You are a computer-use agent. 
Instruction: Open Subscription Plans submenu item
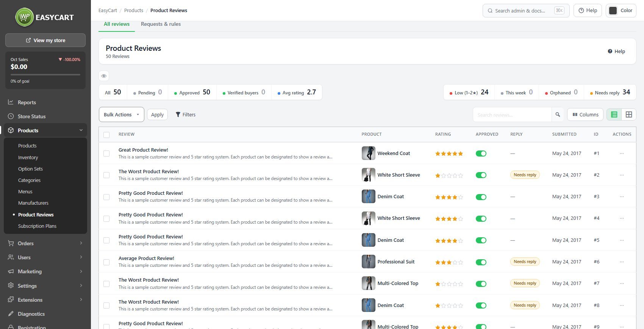pyautogui.click(x=37, y=226)
